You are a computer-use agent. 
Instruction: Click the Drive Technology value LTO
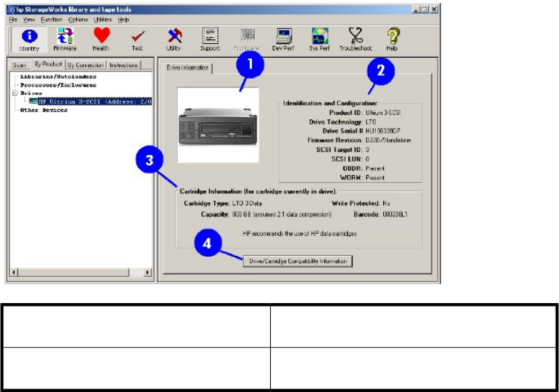tap(370, 122)
